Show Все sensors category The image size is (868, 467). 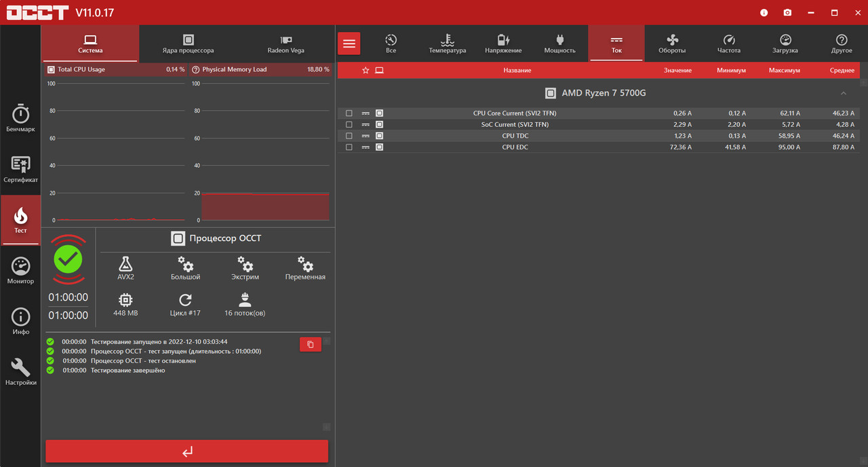391,44
